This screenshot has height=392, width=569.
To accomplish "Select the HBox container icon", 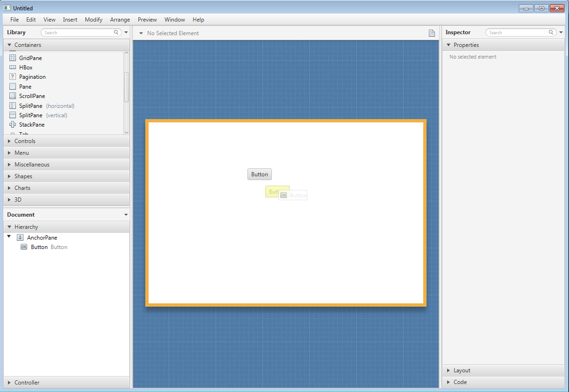I will point(13,68).
